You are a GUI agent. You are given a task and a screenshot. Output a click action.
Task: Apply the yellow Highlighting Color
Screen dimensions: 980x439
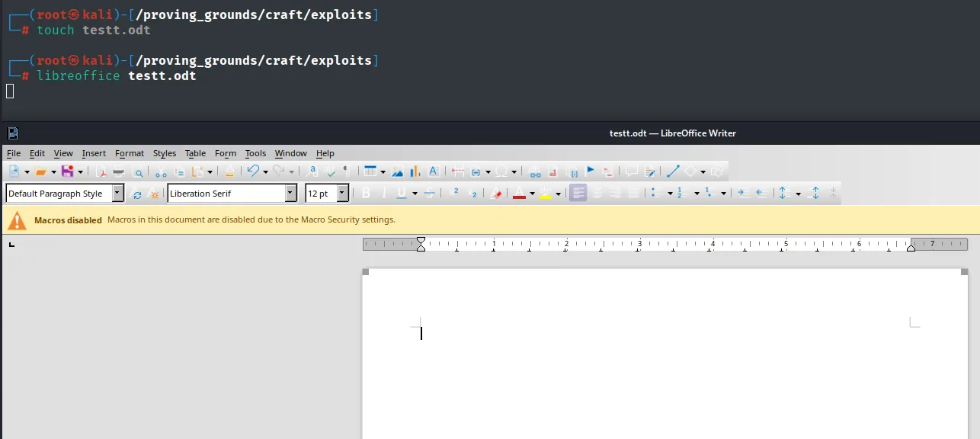click(x=545, y=194)
